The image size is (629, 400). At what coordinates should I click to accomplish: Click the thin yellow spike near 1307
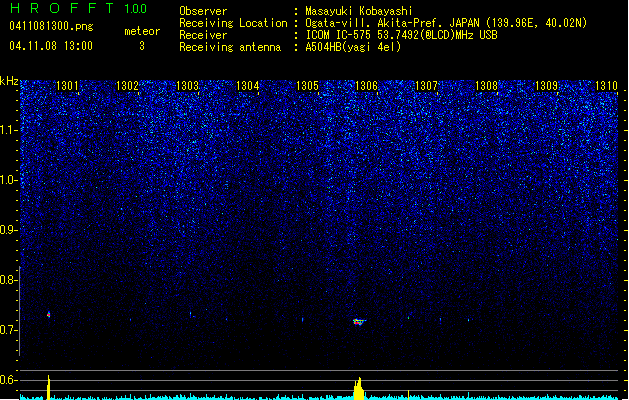click(x=408, y=394)
